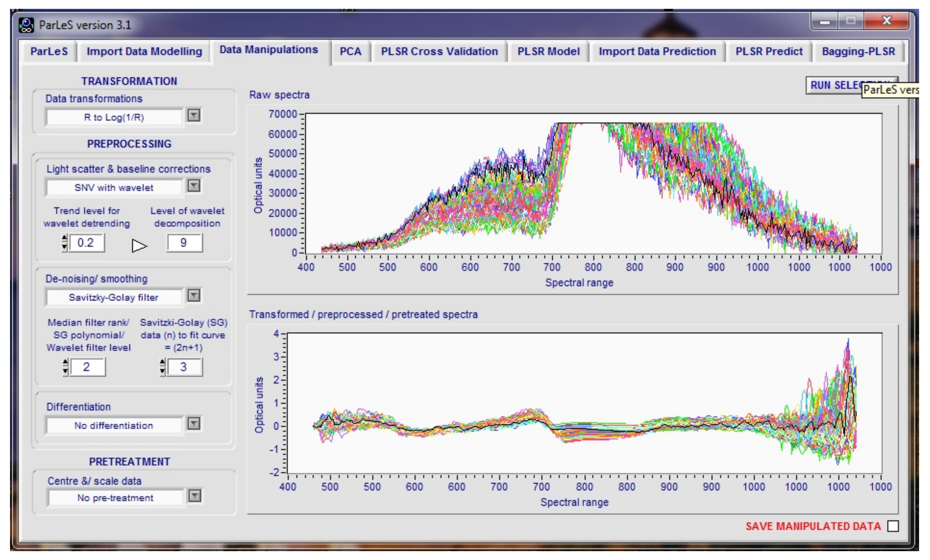Open the PCA tab
Screen dimensions: 930x560
351,51
